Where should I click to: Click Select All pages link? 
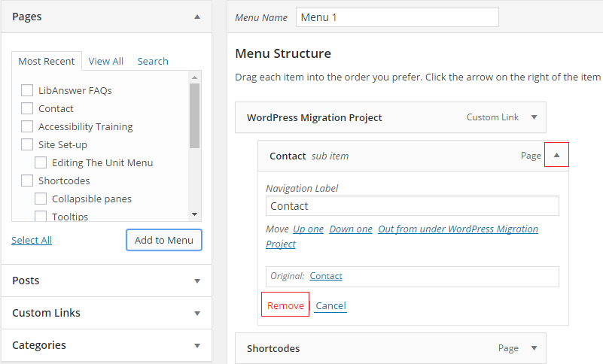click(x=32, y=241)
